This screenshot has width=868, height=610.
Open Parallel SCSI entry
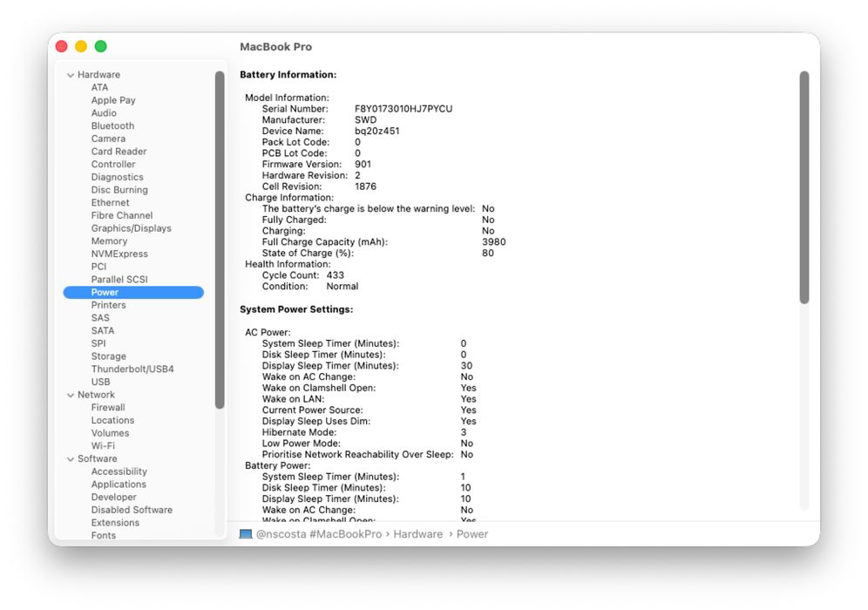pos(119,279)
